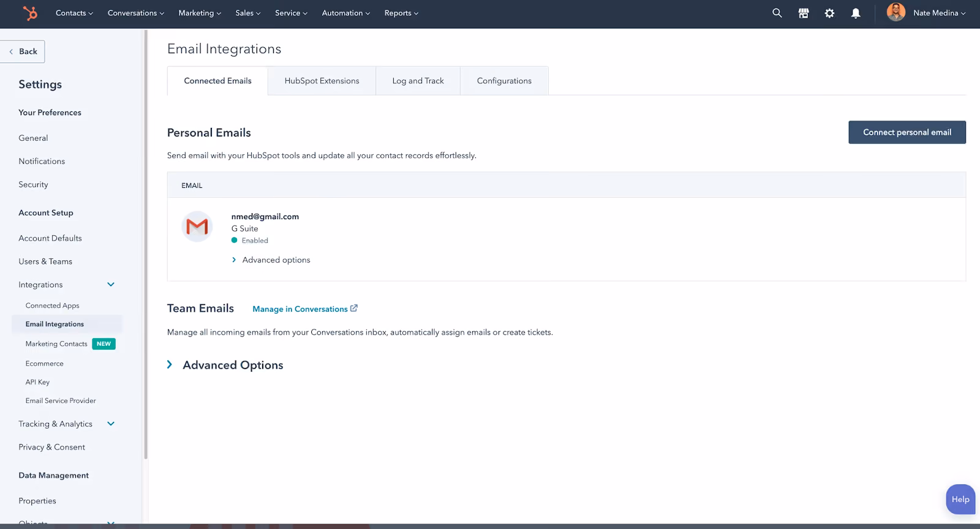Open the notifications bell
980x529 pixels.
[856, 13]
